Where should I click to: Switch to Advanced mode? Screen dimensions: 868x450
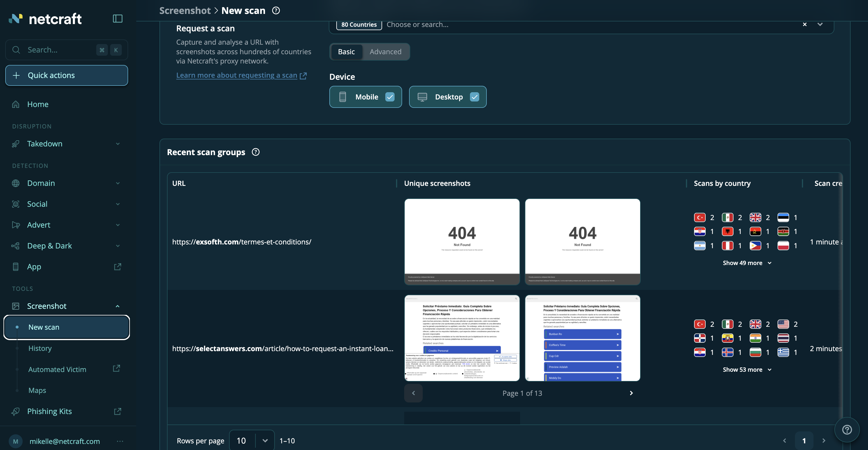tap(386, 52)
